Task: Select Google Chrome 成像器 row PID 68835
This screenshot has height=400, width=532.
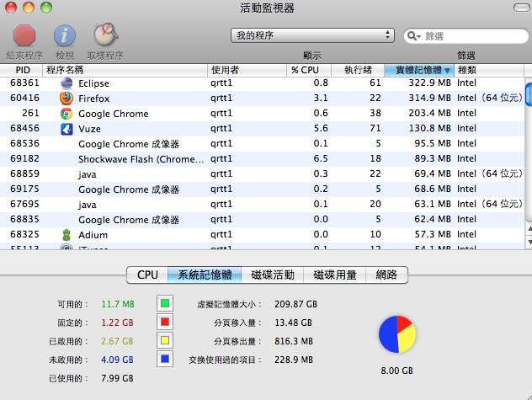Action: point(262,219)
